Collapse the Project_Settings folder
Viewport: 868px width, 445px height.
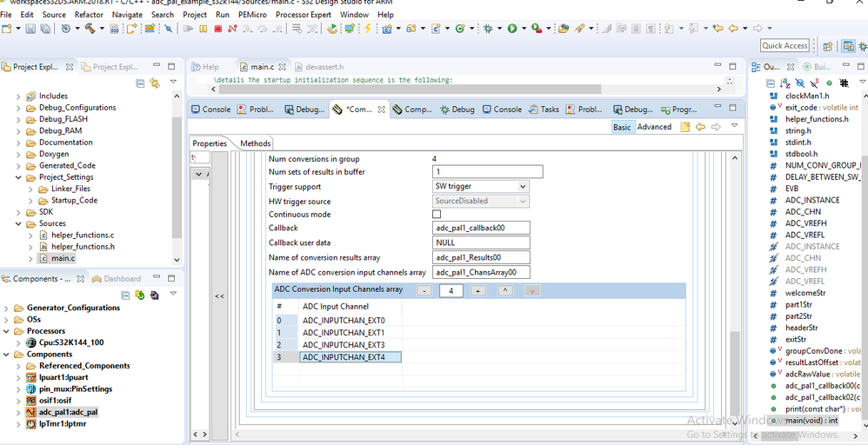coord(18,177)
